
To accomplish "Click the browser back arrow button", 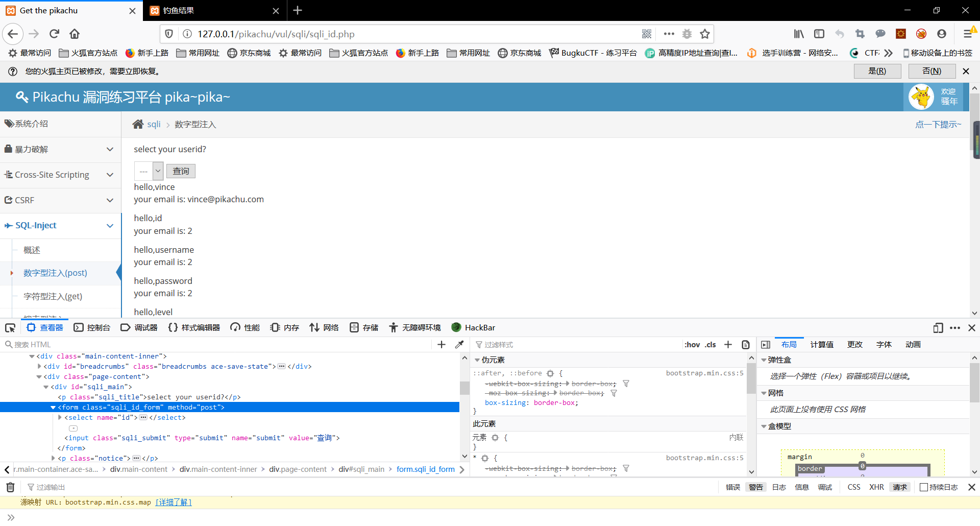I will (13, 34).
